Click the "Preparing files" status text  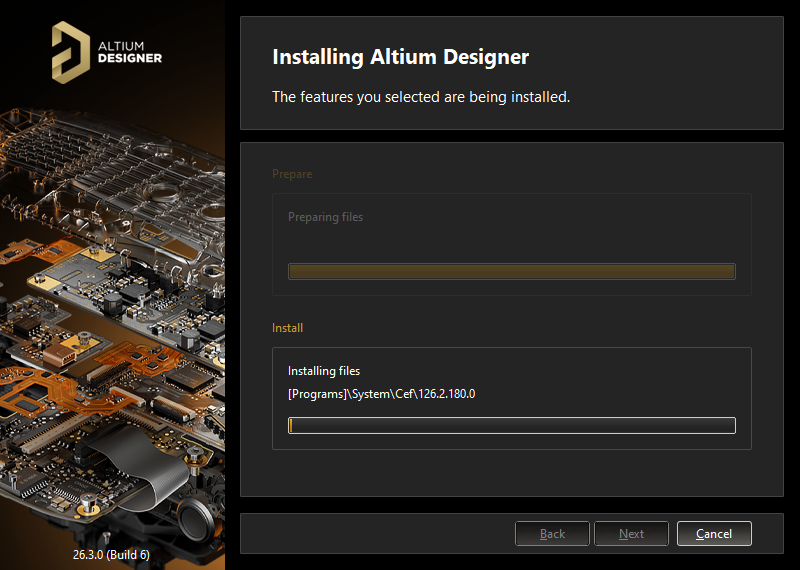(325, 217)
